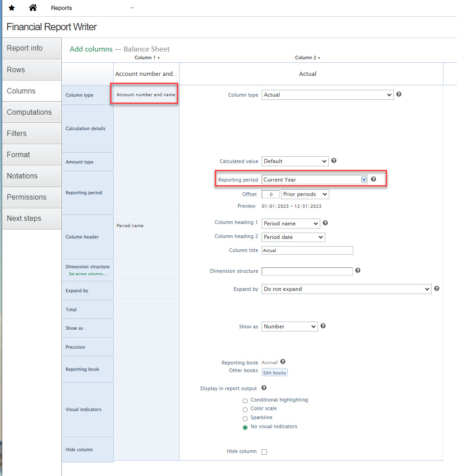Click help icon beside Dimension structure field
The height and width of the screenshot is (476, 457).
(358, 271)
